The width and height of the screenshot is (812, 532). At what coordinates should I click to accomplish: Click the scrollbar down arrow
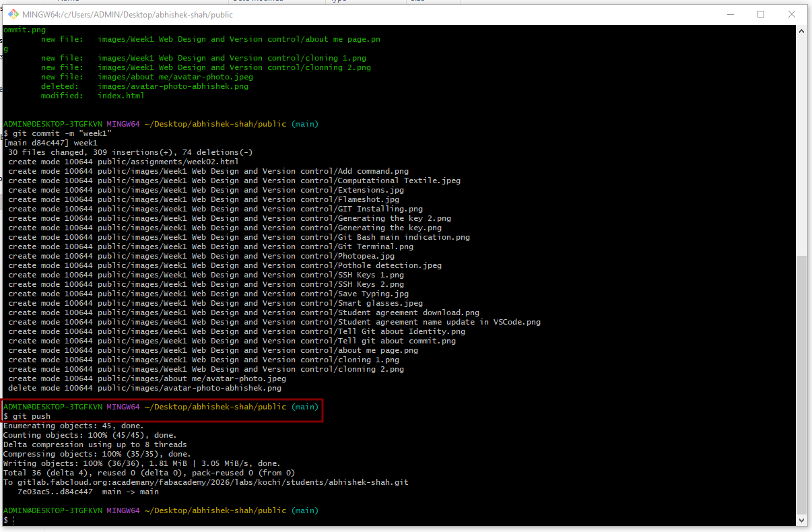801,520
